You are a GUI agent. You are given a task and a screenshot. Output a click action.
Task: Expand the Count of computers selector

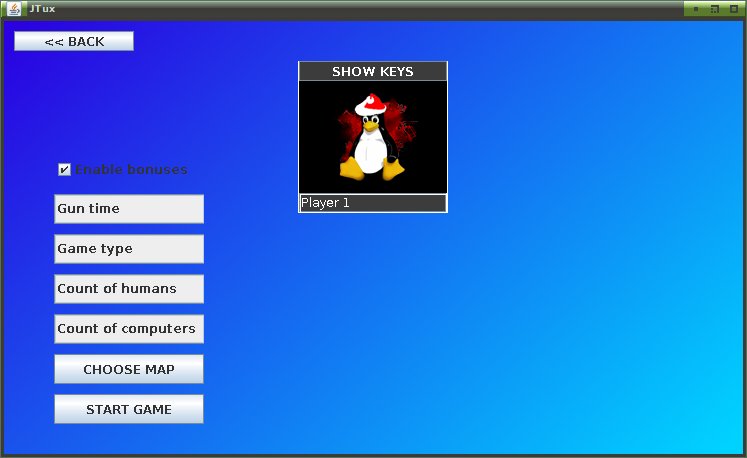pos(129,329)
